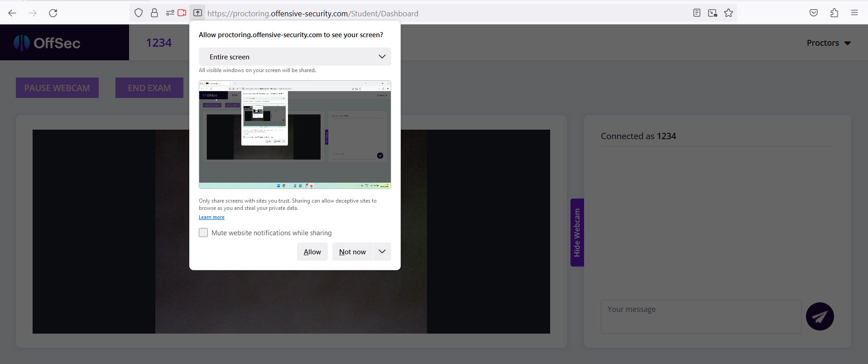Image resolution: width=868 pixels, height=364 pixels.
Task: Expand the Entire screen selection dropdown
Action: point(295,57)
